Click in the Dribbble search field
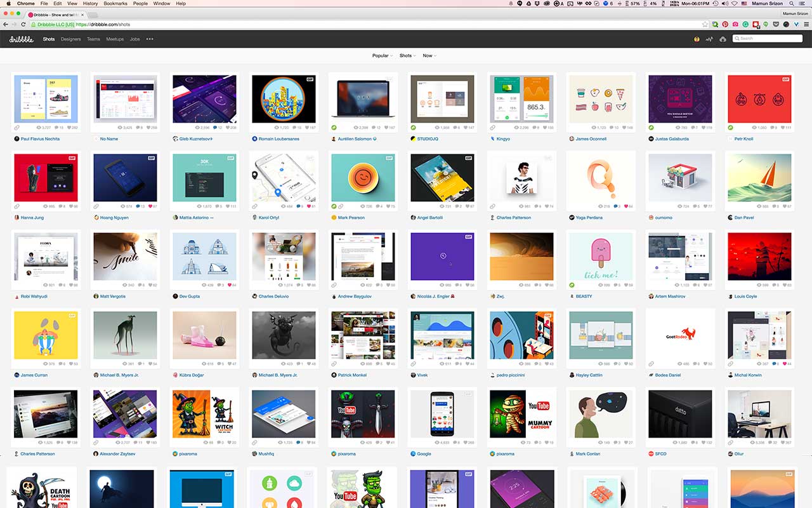This screenshot has height=508, width=812. (x=768, y=39)
